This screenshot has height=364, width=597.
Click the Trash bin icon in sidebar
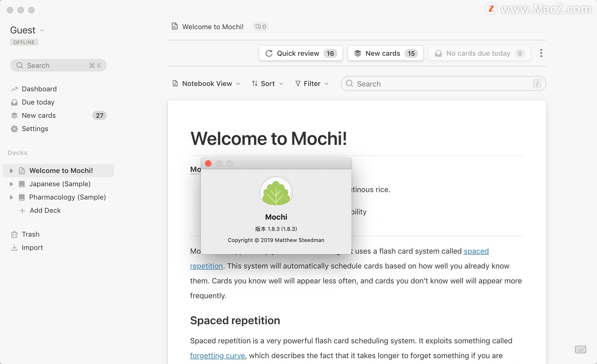14,234
